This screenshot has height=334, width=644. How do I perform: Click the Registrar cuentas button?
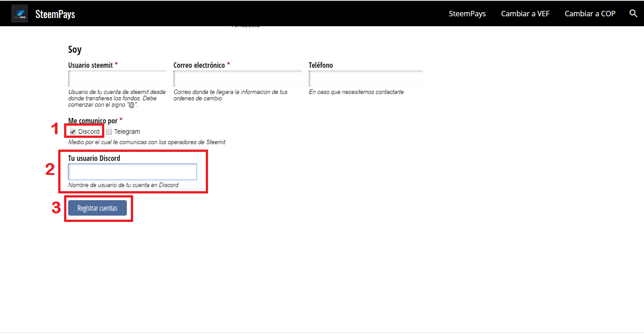(97, 208)
